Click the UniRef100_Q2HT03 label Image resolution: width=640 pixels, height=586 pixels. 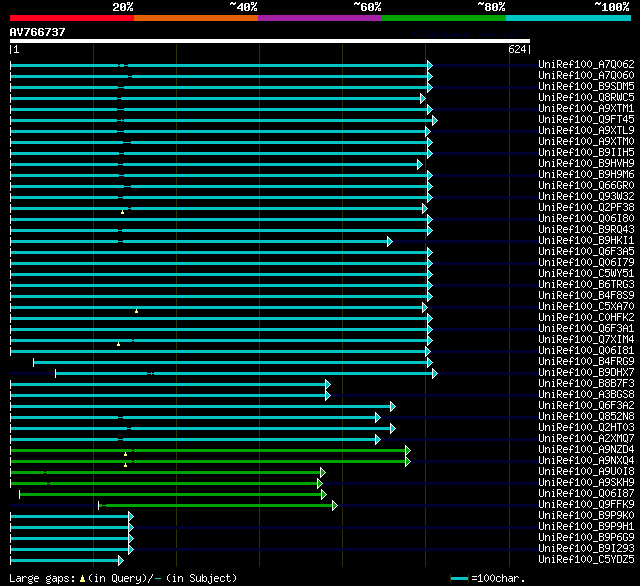pos(586,428)
